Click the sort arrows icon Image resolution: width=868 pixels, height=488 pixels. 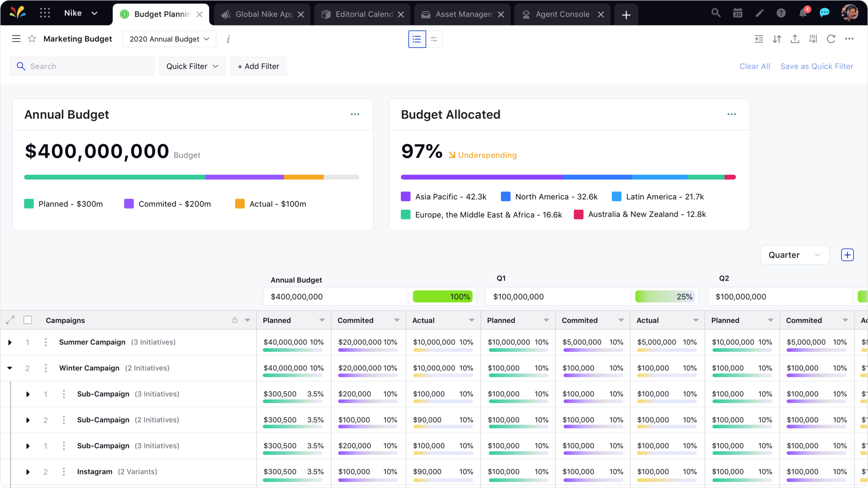(777, 39)
